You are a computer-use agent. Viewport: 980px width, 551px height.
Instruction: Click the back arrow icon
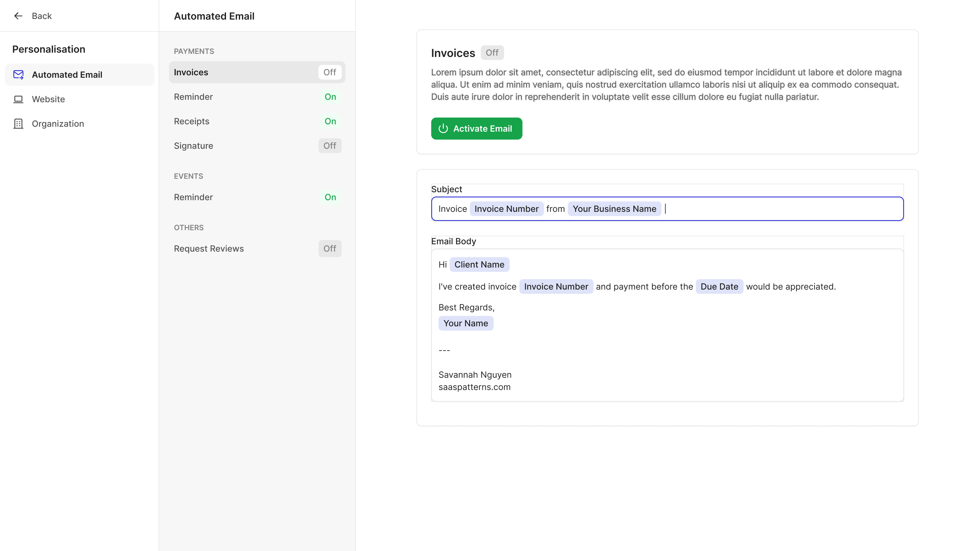pyautogui.click(x=18, y=16)
